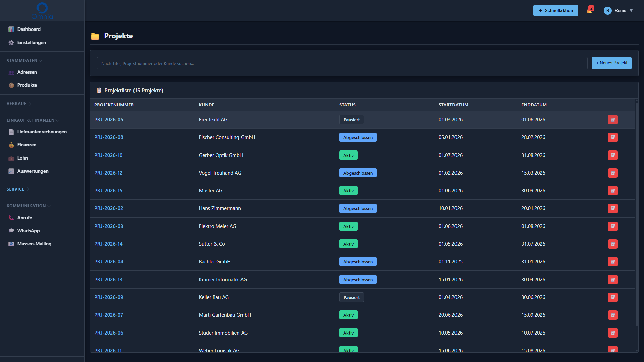Open project link PRJ-2026-15
The width and height of the screenshot is (644, 362).
pyautogui.click(x=108, y=191)
